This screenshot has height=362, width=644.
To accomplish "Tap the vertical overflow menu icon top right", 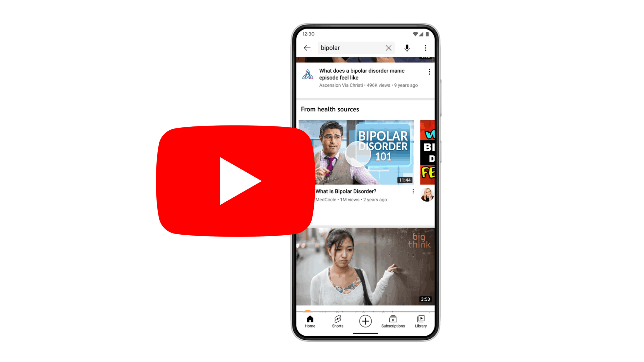I will coord(425,48).
